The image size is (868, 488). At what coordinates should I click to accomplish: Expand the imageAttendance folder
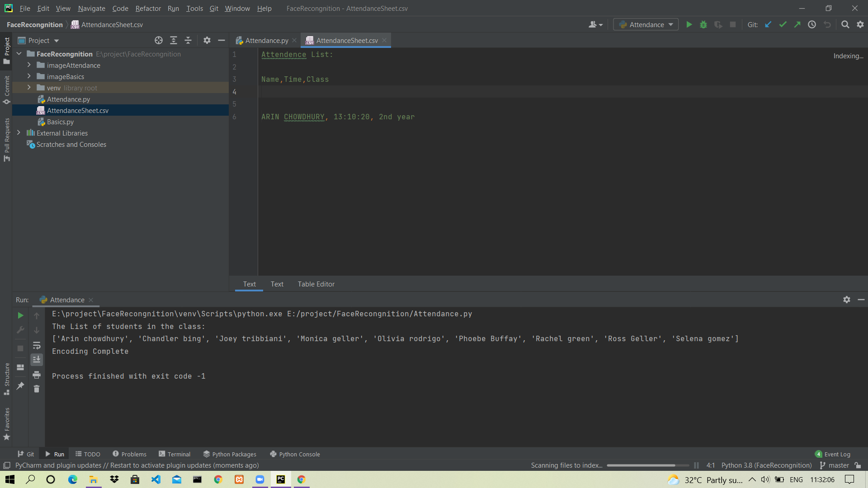29,65
